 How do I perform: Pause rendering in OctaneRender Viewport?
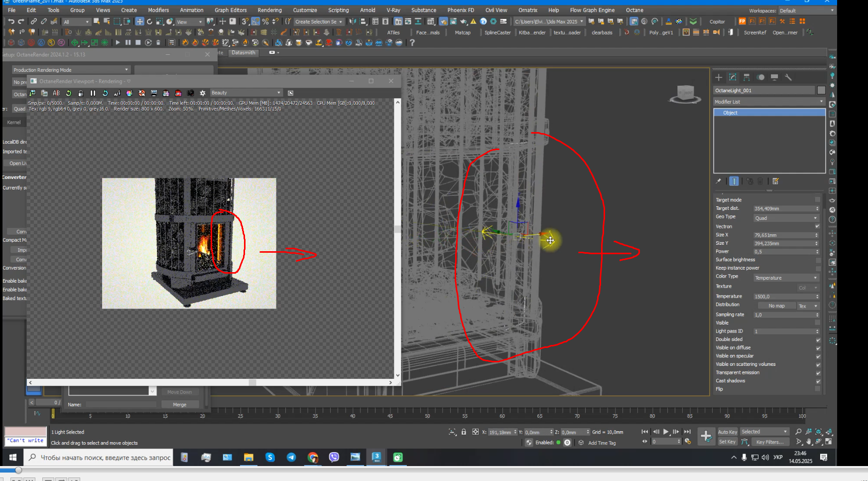point(93,93)
